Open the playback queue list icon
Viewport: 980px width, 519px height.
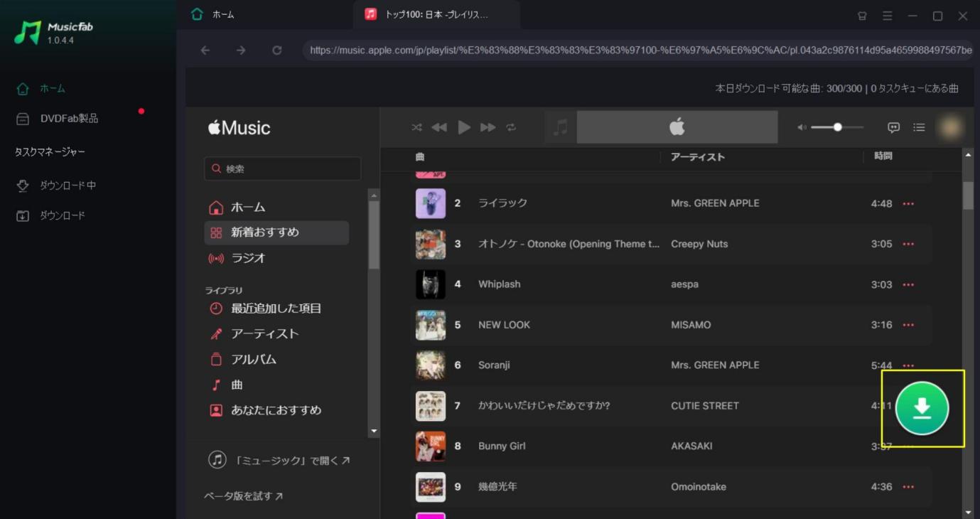[x=919, y=127]
